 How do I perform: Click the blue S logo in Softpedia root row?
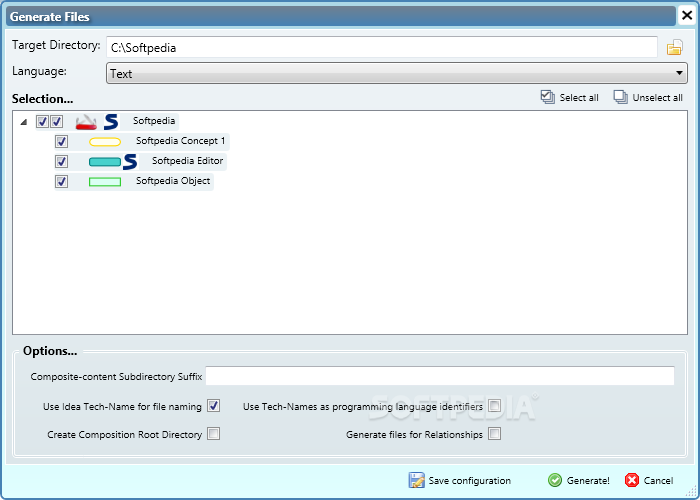pos(111,121)
